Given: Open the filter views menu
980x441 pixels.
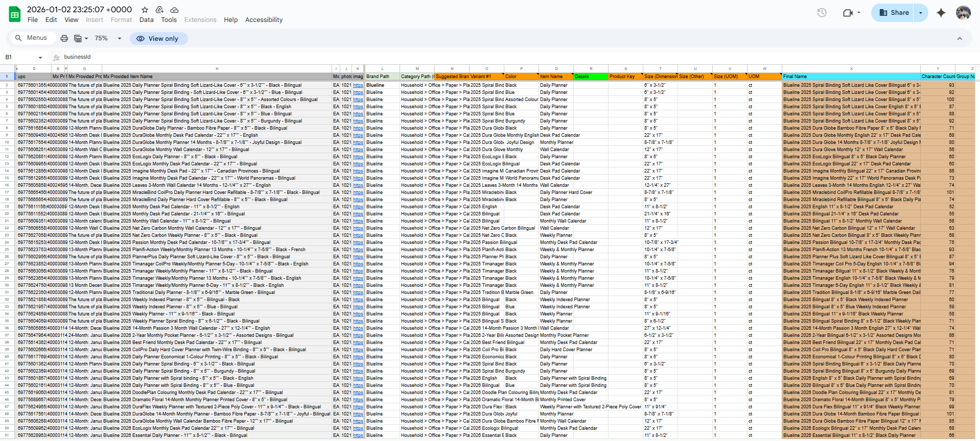Looking at the screenshot, I should point(81,38).
